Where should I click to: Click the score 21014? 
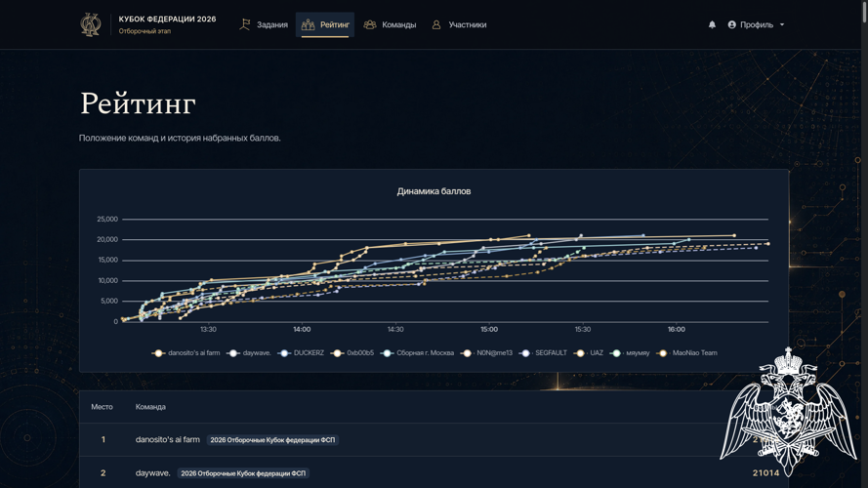[765, 473]
